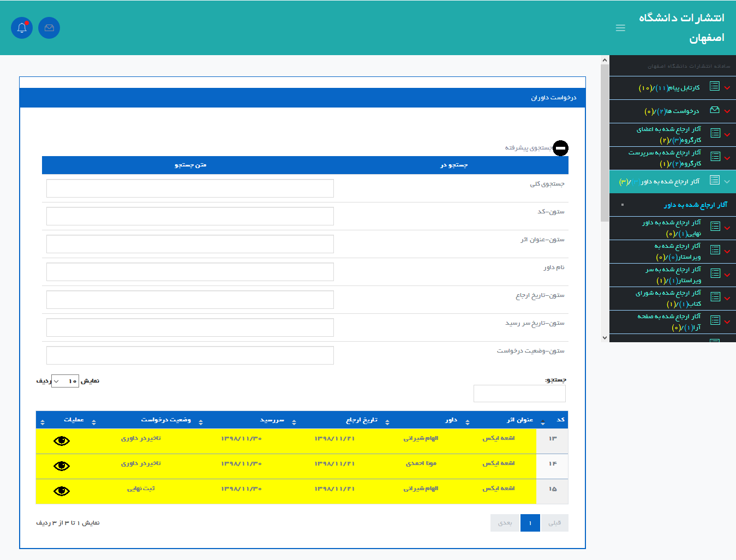Viewport: 736px width, 560px height.
Task: Click the eye icon for row 15
Action: (x=62, y=491)
